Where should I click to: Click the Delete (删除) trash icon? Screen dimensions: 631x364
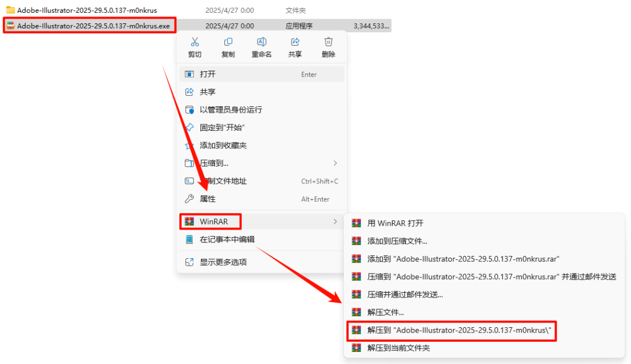click(x=328, y=42)
